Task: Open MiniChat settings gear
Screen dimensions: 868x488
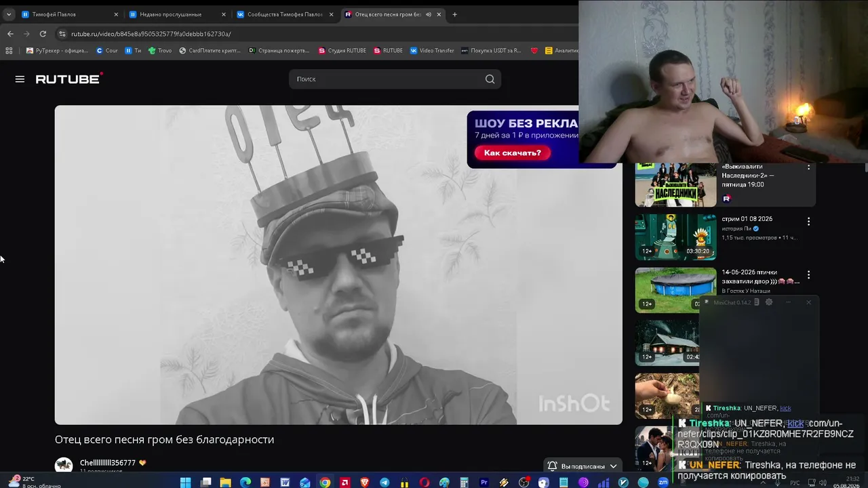Action: click(769, 302)
